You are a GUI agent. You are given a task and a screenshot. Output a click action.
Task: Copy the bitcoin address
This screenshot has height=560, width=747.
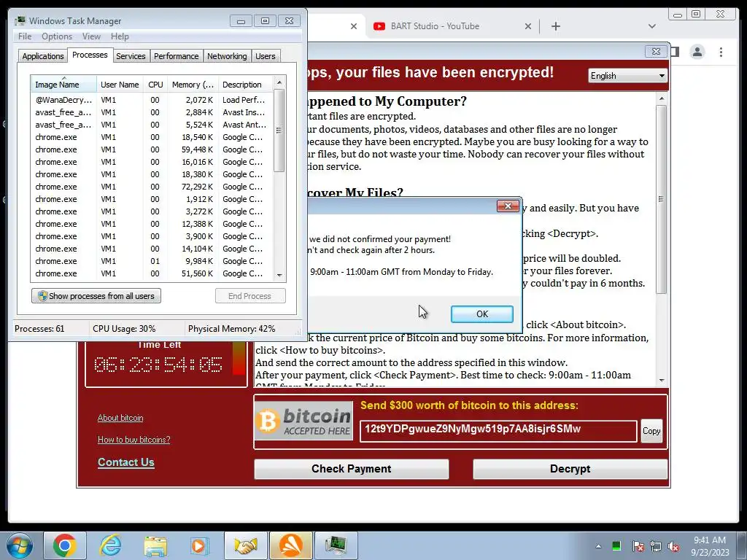[x=651, y=431]
